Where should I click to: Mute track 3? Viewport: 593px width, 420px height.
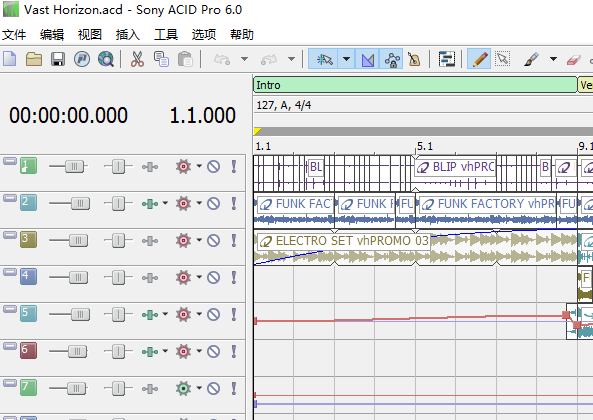pyautogui.click(x=214, y=240)
